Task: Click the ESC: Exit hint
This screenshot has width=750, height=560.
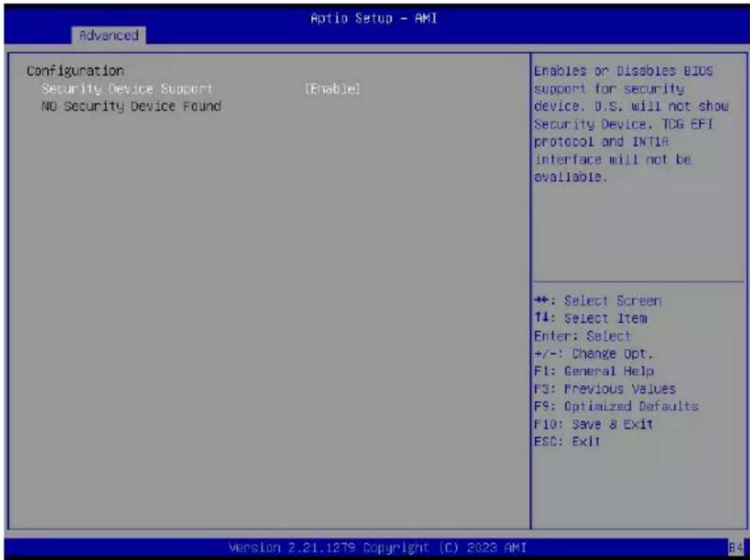Action: pyautogui.click(x=567, y=441)
